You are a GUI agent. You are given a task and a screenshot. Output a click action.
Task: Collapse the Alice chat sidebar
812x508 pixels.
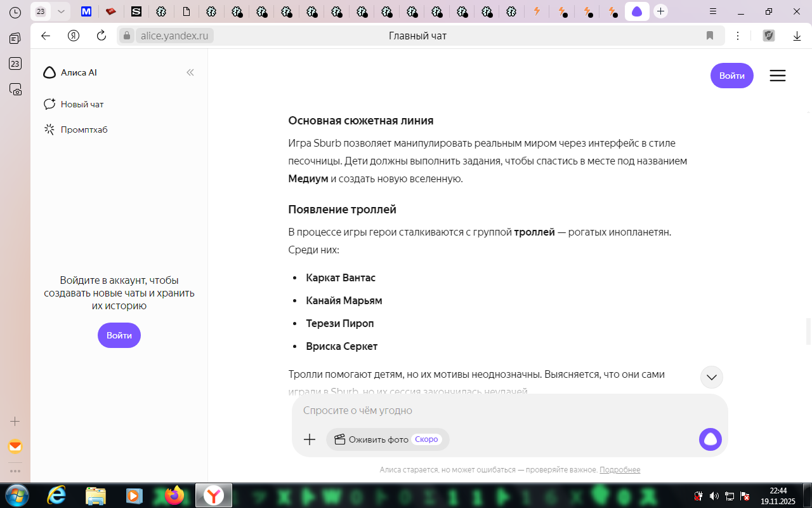[190, 72]
